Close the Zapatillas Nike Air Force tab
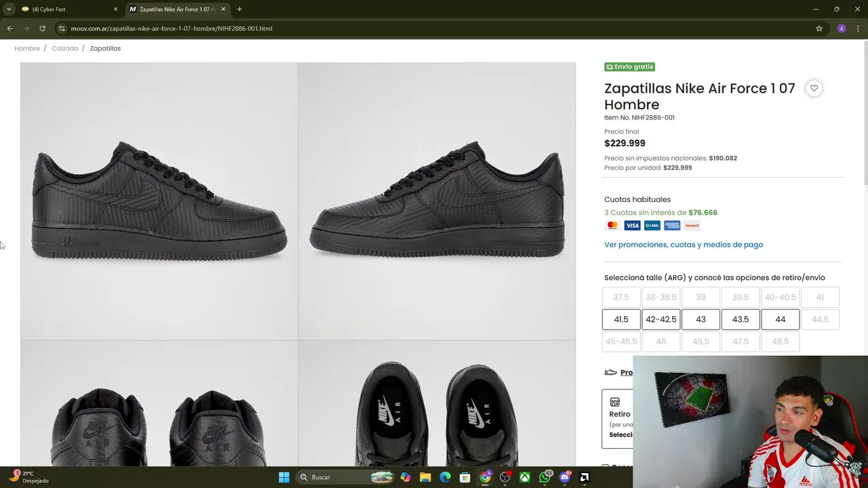 [223, 9]
